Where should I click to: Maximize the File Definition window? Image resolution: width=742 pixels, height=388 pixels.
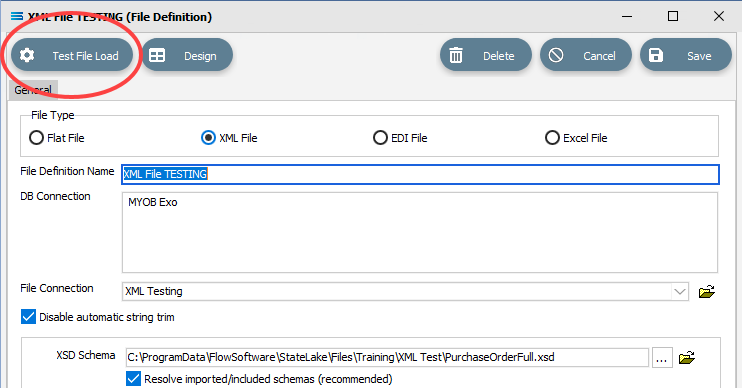pyautogui.click(x=672, y=17)
